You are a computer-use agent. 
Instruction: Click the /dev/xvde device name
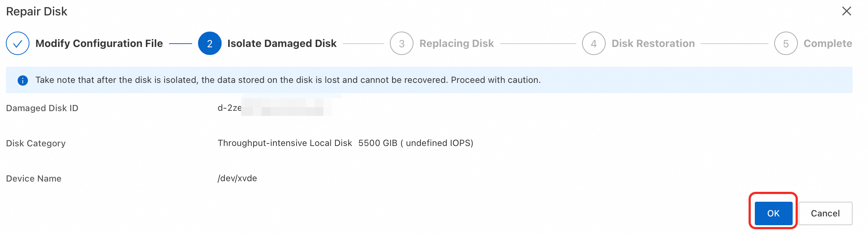point(237,178)
